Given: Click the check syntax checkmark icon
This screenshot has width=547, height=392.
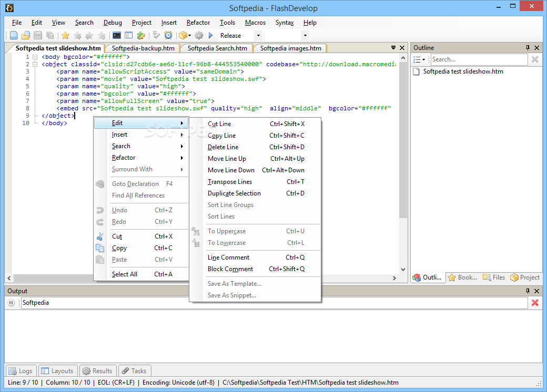Looking at the screenshot, I should (156, 35).
